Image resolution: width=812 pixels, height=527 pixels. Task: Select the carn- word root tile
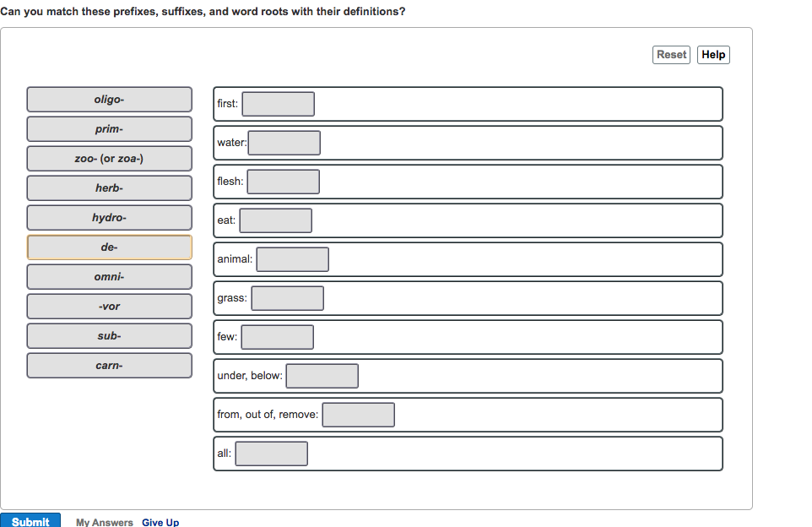click(109, 365)
